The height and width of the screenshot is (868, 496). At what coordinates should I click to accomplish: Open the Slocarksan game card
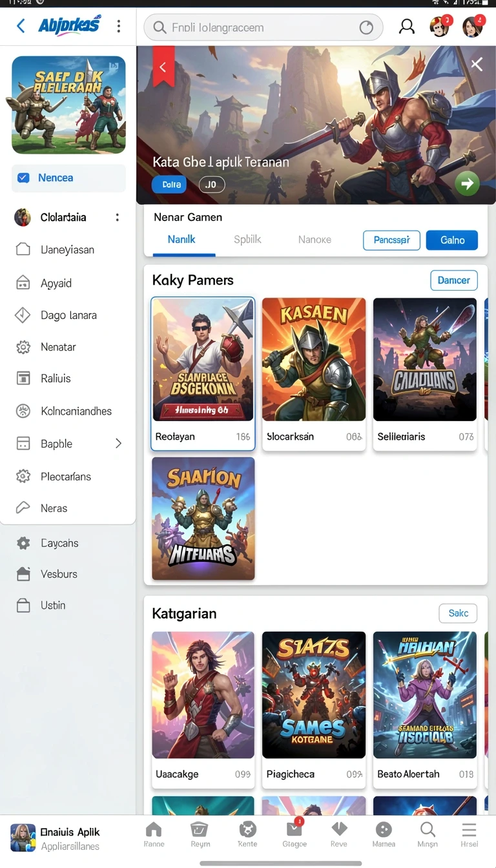tap(314, 373)
